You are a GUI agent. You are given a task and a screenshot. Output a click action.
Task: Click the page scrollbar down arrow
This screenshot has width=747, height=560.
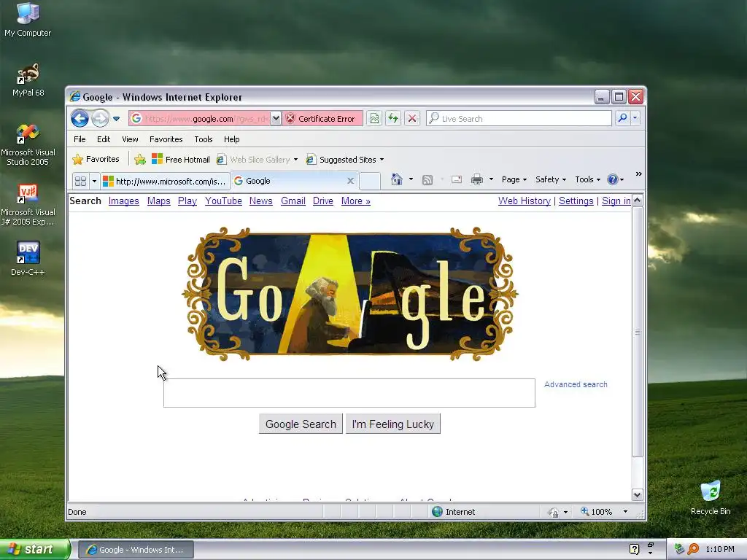tap(637, 495)
